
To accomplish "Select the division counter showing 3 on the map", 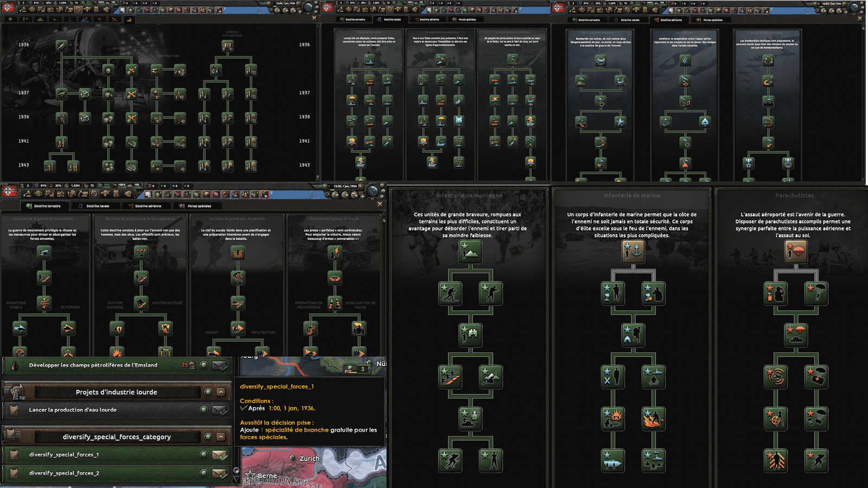I will tap(357, 369).
